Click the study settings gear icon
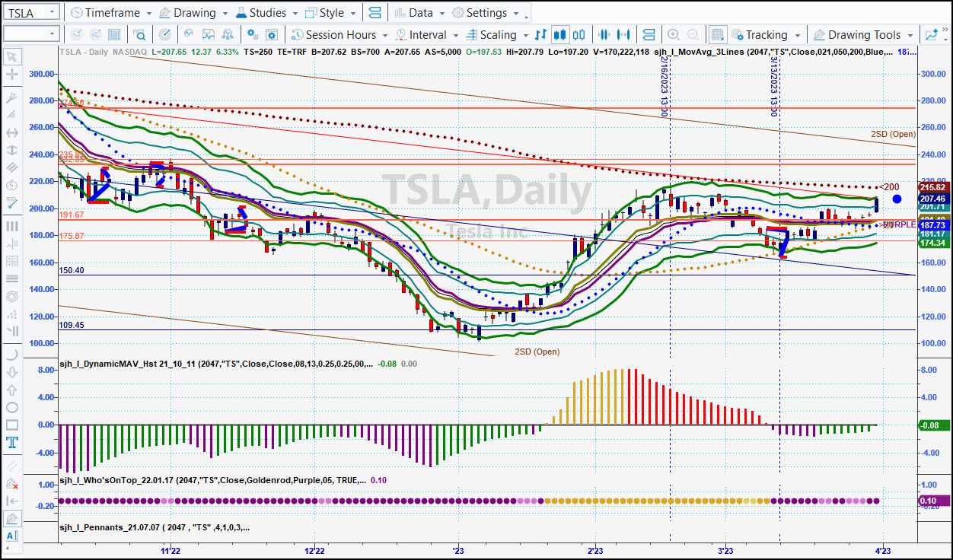This screenshot has width=953, height=560. click(252, 34)
